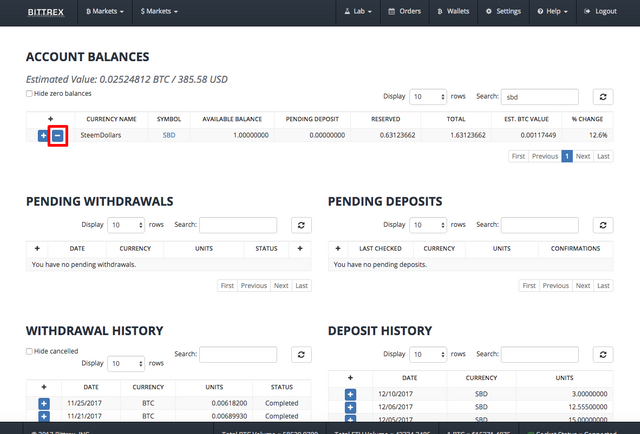This screenshot has height=434, width=640.
Task: Click Previous in Pending Deposits pagination
Action: pyautogui.click(x=556, y=286)
